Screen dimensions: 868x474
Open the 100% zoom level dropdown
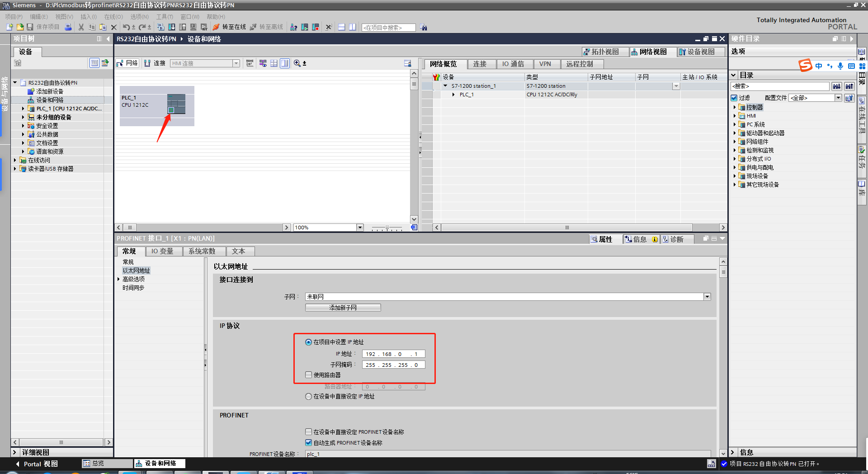(x=360, y=228)
